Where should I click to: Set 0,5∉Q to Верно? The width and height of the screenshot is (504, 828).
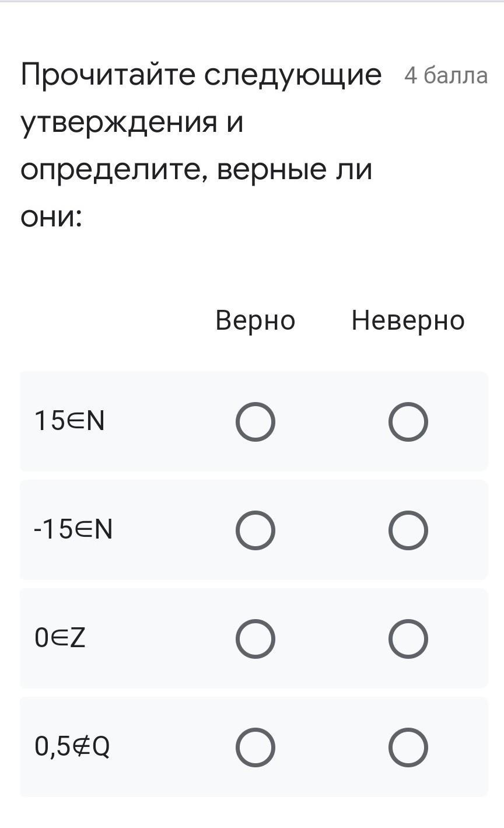point(256,747)
